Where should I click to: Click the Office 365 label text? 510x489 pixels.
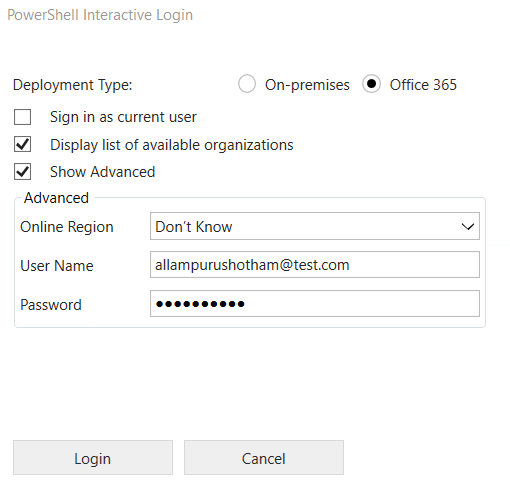pyautogui.click(x=423, y=85)
